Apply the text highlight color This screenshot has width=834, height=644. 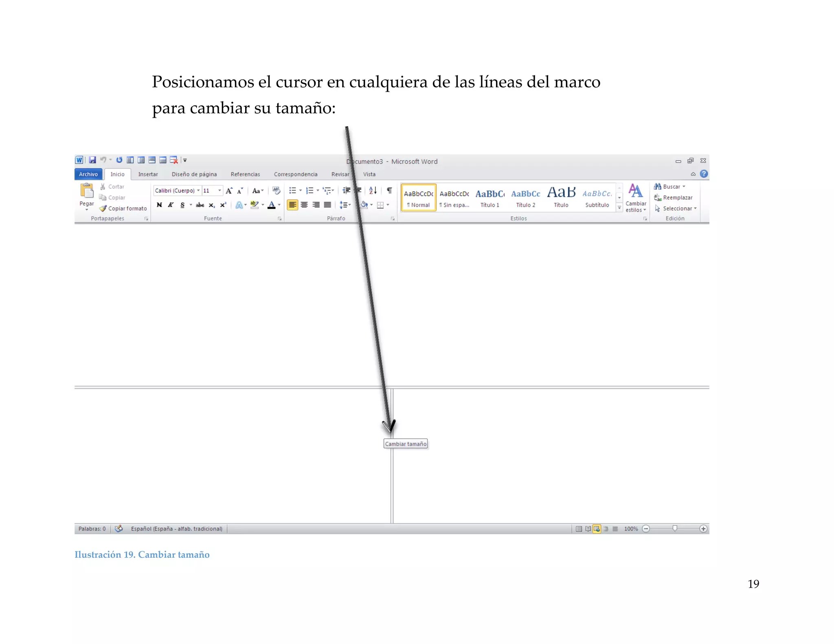coord(255,205)
